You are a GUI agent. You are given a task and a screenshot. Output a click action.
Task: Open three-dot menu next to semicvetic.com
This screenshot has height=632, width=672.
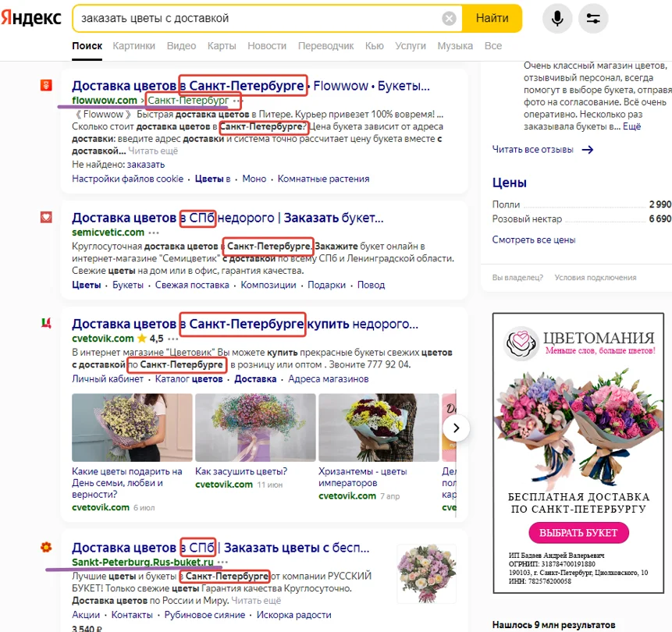click(x=154, y=233)
